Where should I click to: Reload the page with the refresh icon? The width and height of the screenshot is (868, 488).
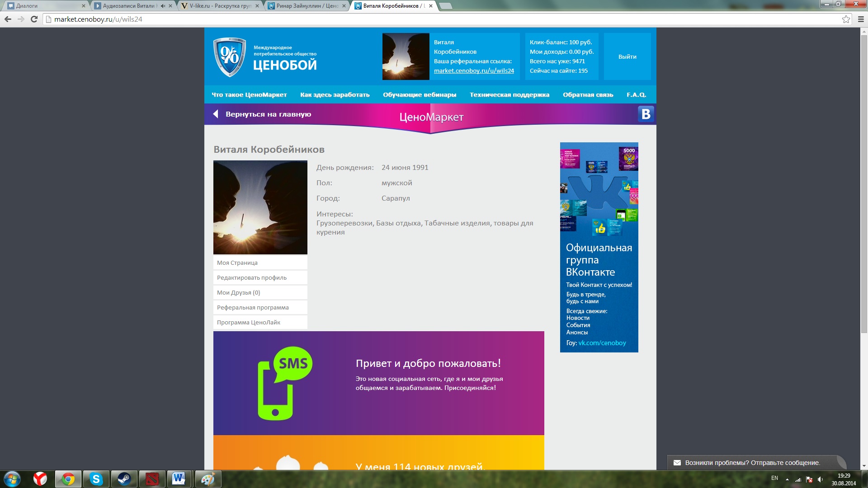[x=34, y=19]
